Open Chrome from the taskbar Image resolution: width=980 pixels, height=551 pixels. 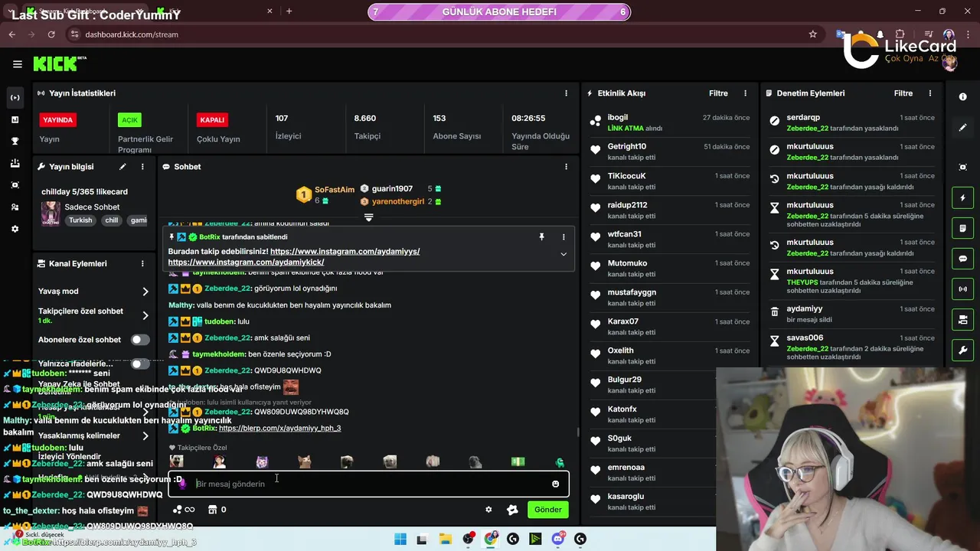tap(491, 539)
